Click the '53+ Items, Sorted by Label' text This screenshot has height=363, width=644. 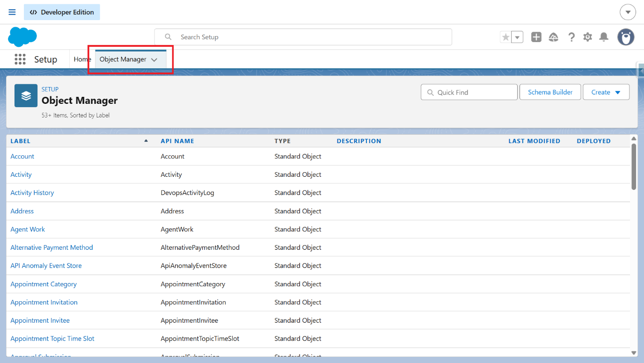click(75, 115)
